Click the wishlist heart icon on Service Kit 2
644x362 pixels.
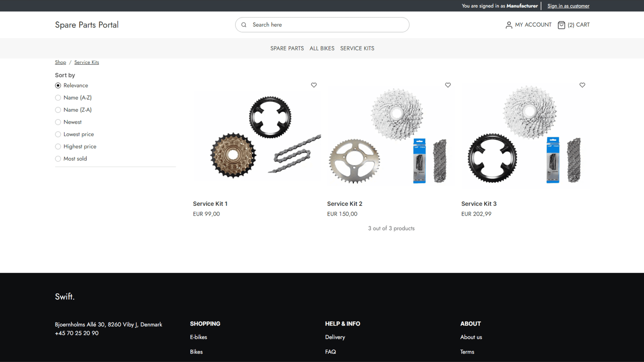coord(448,85)
